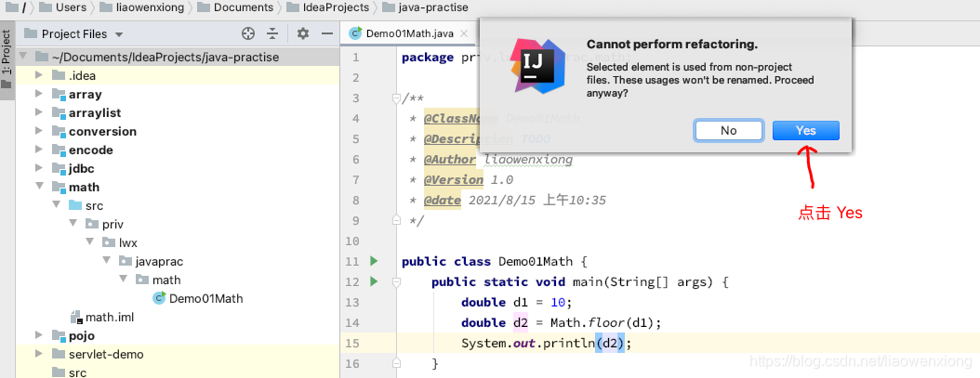The height and width of the screenshot is (378, 980).
Task: Select the jdbc module row
Action: (178, 168)
